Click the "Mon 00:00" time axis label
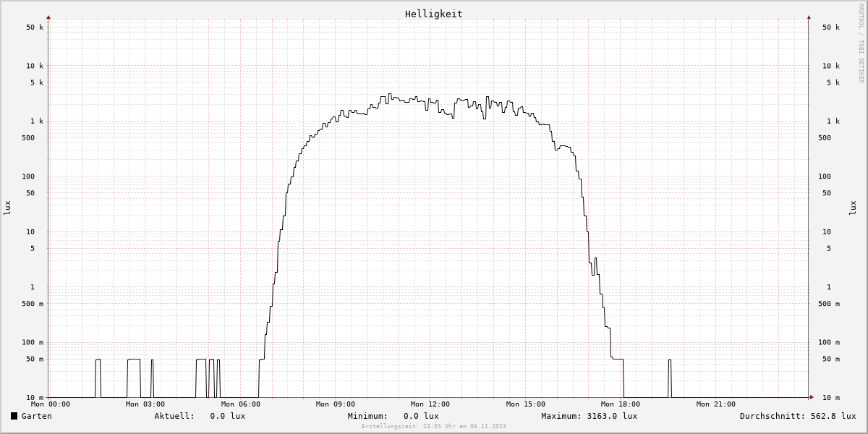868x434 pixels. pos(51,404)
